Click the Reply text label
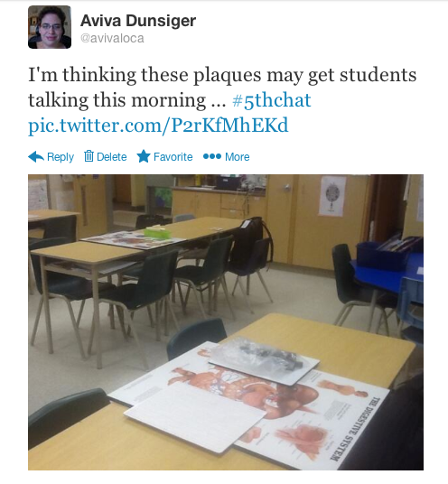The width and height of the screenshot is (448, 484). [x=61, y=157]
